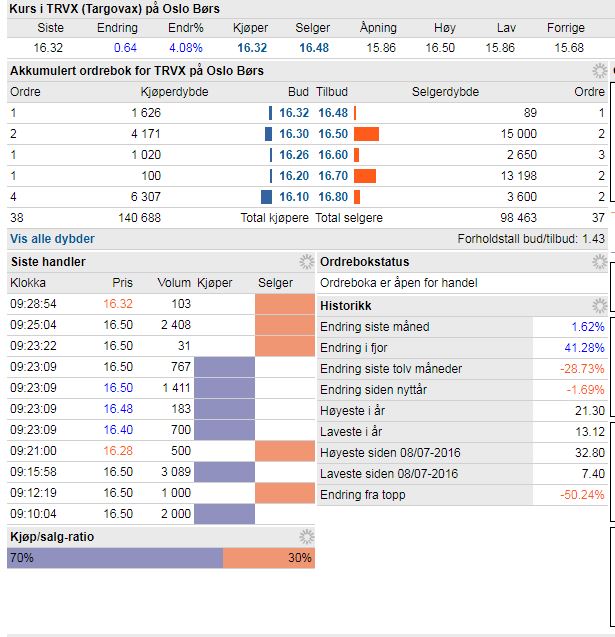Click seller depth 98 463 total
Viewport: 615px width, 637px height.
(518, 218)
